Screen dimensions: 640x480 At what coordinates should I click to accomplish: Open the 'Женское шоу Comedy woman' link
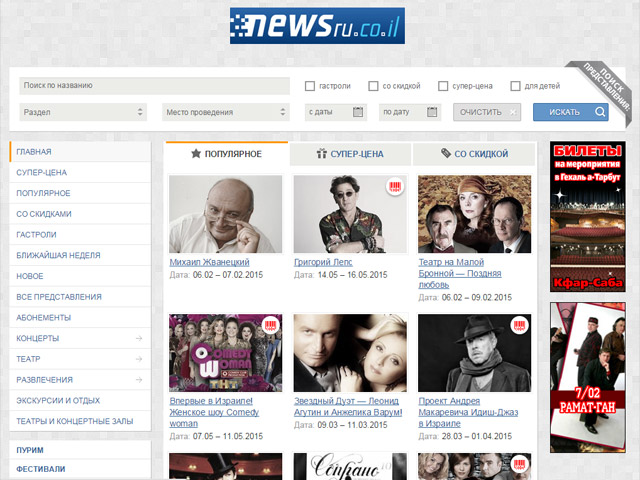tap(214, 412)
